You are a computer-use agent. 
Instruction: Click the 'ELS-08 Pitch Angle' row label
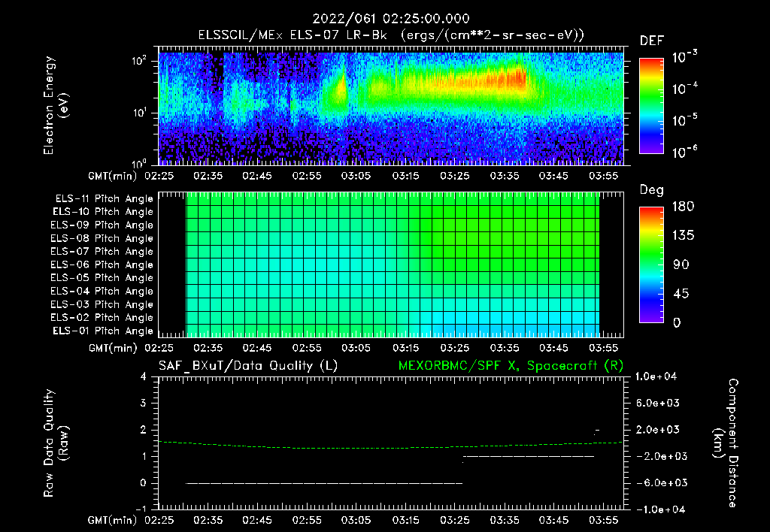pyautogui.click(x=102, y=238)
